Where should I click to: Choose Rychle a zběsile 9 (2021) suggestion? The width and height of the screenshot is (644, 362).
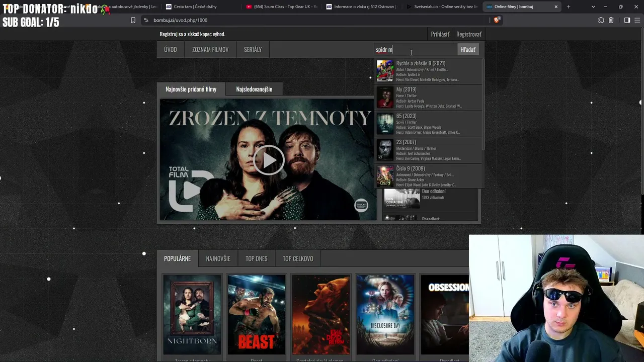click(x=429, y=71)
